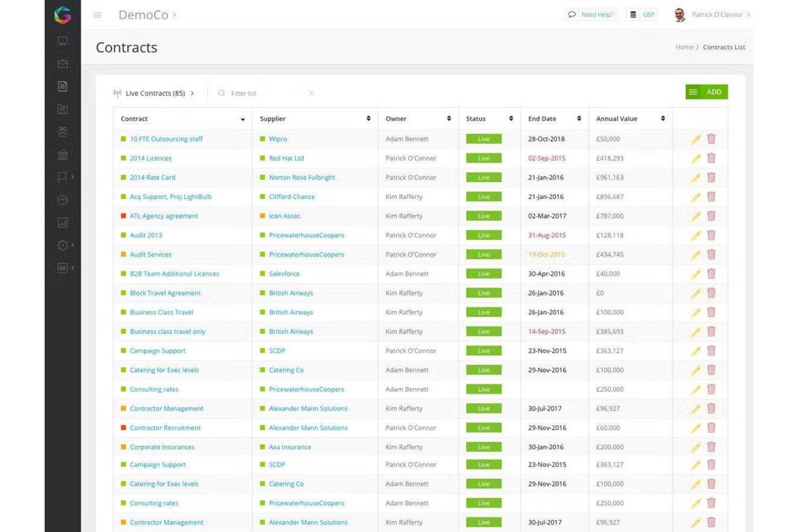
Task: Edit the 2014 Licences contract pencil icon
Action: (696, 158)
